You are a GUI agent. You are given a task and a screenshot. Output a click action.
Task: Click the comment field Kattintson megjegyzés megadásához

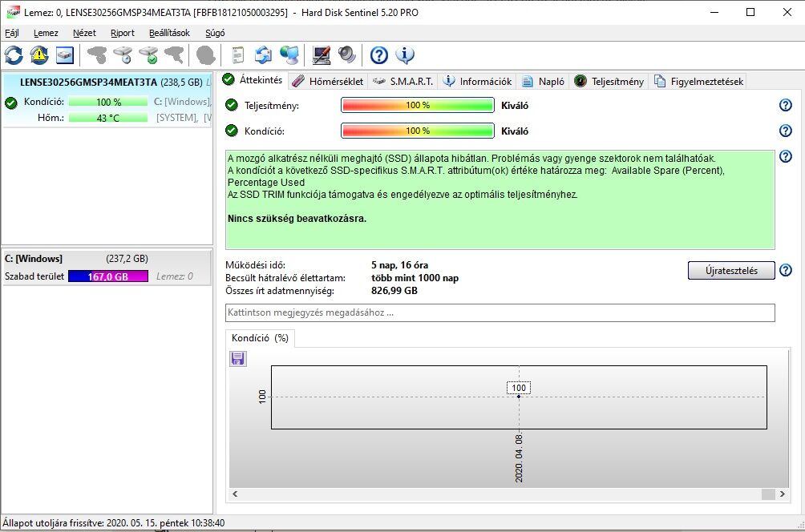tap(500, 312)
